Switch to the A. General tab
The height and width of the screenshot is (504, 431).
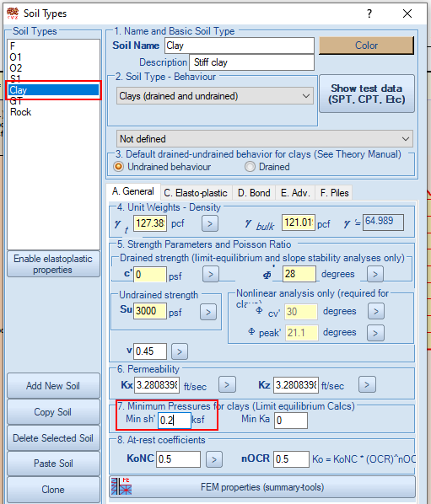133,191
